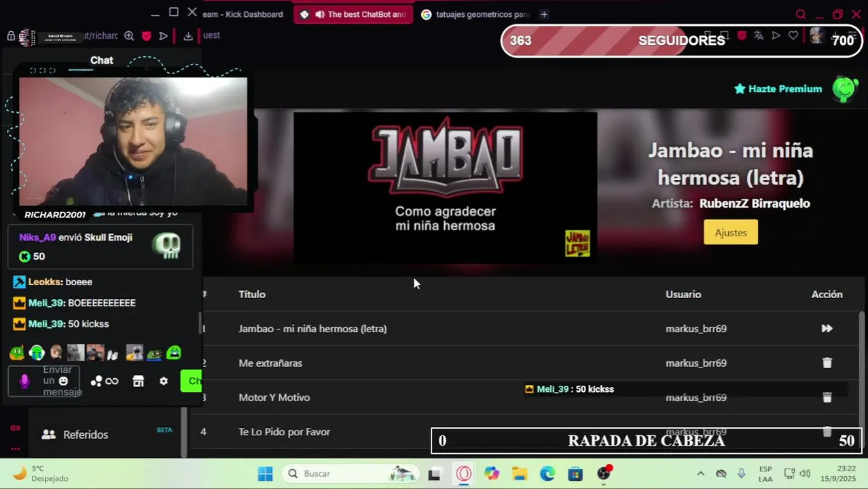Click the send arrow icon in address bar
The image size is (868, 489).
click(164, 36)
